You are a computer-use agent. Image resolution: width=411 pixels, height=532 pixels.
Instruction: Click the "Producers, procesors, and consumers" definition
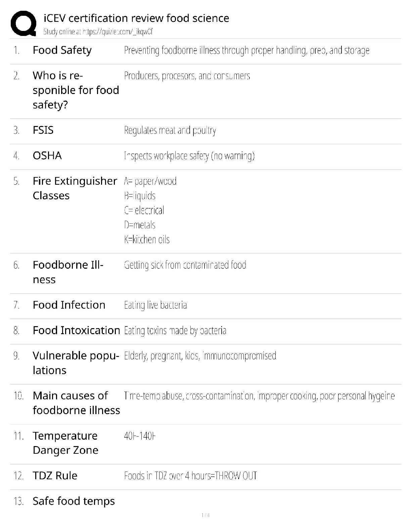(x=187, y=76)
